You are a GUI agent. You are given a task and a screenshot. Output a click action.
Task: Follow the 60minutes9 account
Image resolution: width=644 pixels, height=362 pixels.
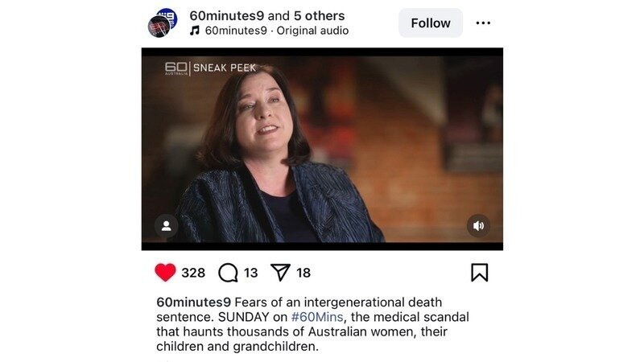(x=431, y=23)
